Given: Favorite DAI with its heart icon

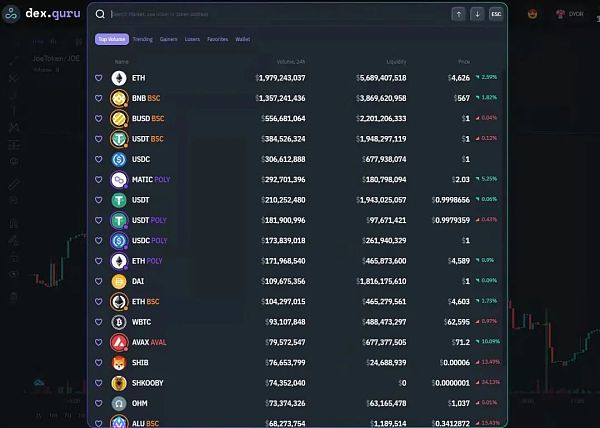Looking at the screenshot, I should [x=99, y=281].
